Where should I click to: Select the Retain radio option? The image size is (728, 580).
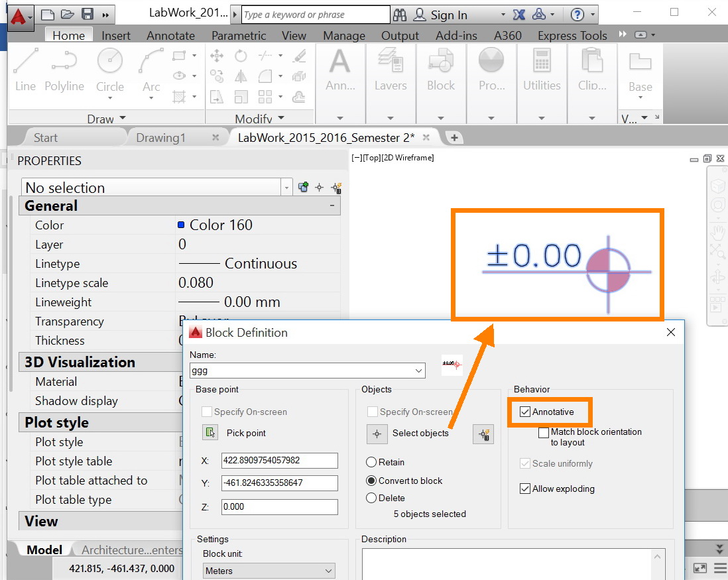coord(371,462)
